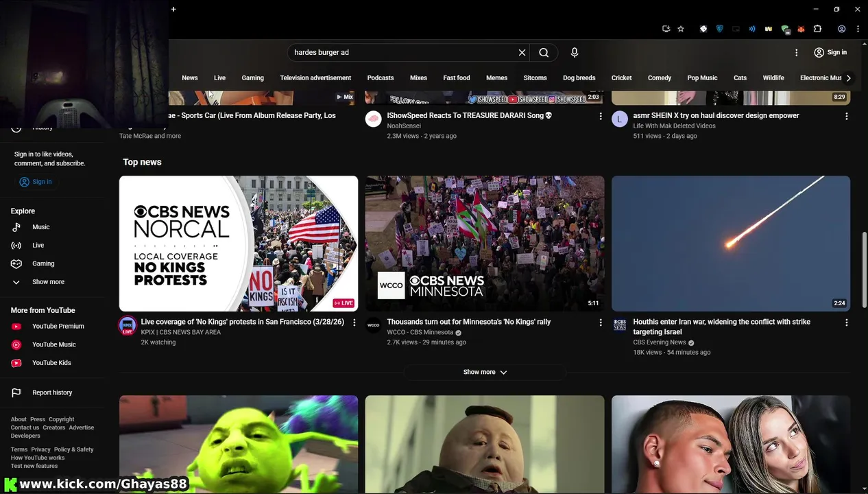
Task: Open options for IShowSpeed TREASURE DARARI video
Action: 601,116
